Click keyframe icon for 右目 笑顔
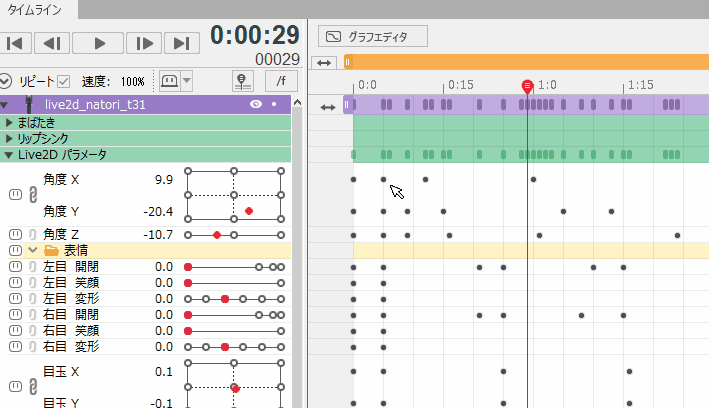The image size is (709, 408). (15, 331)
